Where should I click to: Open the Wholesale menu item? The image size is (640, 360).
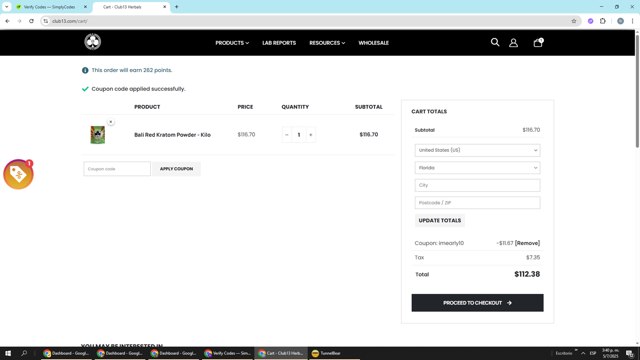pyautogui.click(x=373, y=43)
